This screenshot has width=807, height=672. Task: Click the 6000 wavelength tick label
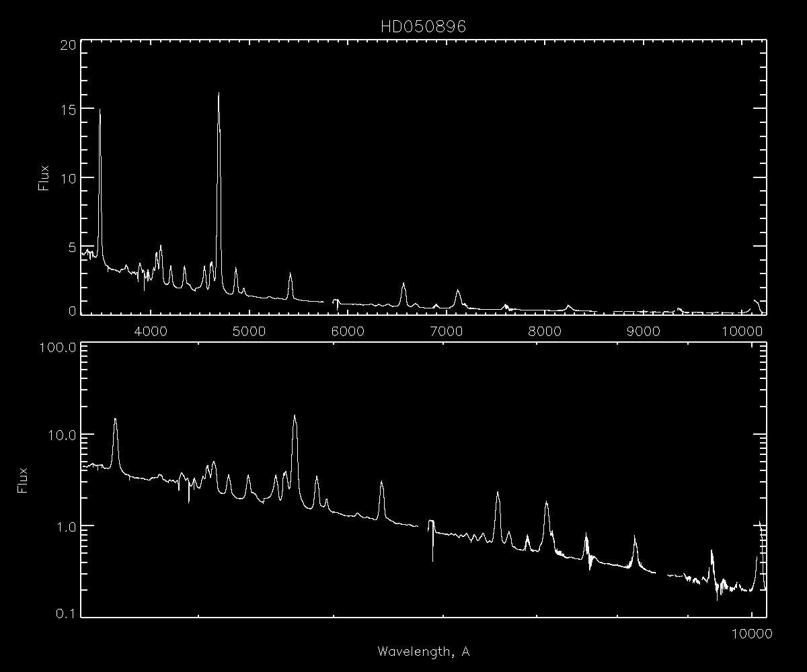(348, 330)
